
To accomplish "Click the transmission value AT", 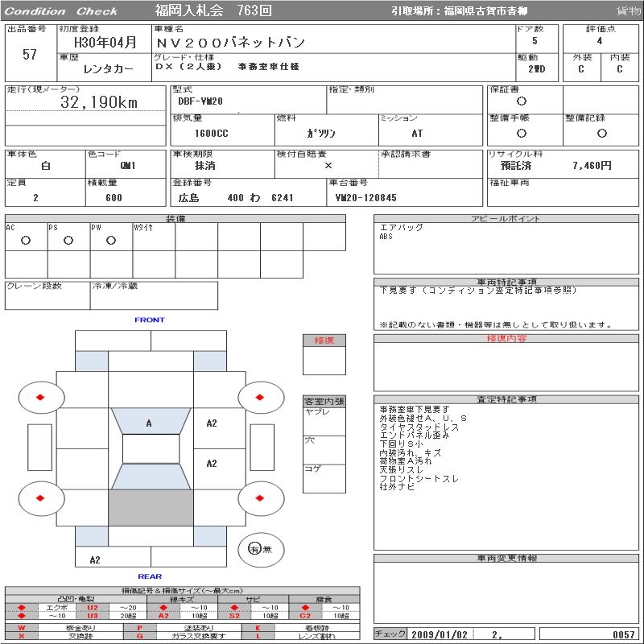I will (417, 134).
